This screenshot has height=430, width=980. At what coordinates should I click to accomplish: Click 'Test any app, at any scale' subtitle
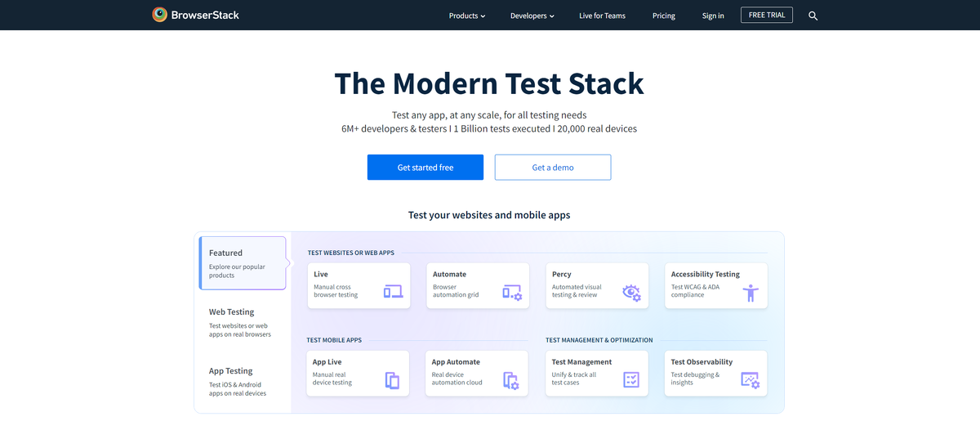(x=489, y=115)
